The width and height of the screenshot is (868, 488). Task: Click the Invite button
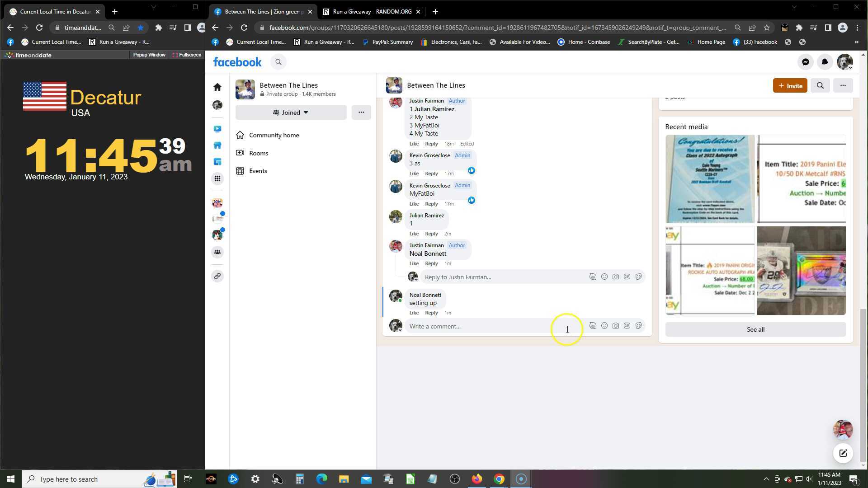[790, 85]
